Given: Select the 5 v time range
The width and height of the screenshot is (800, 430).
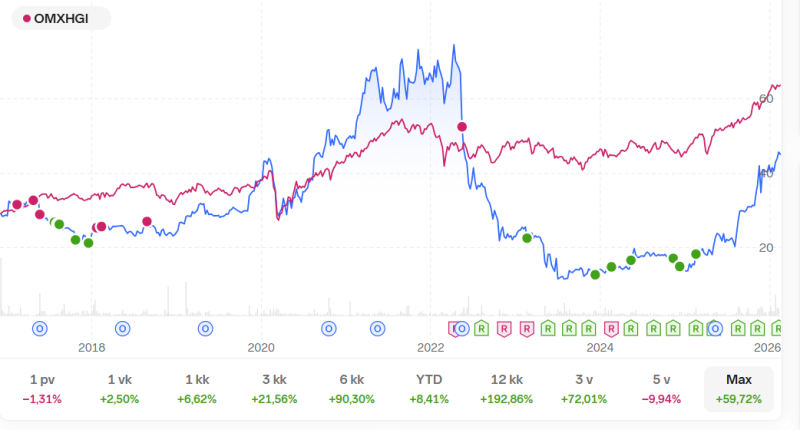Looking at the screenshot, I should [661, 389].
